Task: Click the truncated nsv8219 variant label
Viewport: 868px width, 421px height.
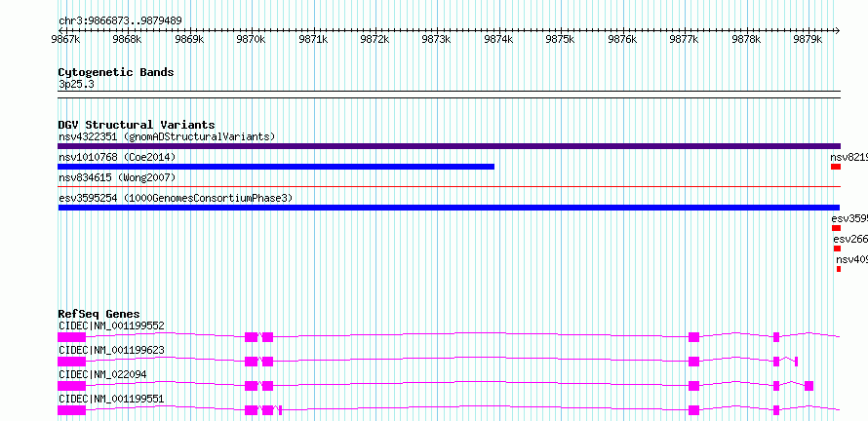Action: coord(848,158)
